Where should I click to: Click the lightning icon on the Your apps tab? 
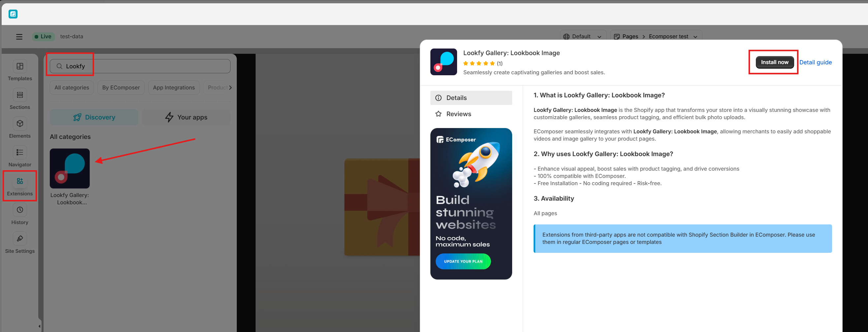[169, 117]
